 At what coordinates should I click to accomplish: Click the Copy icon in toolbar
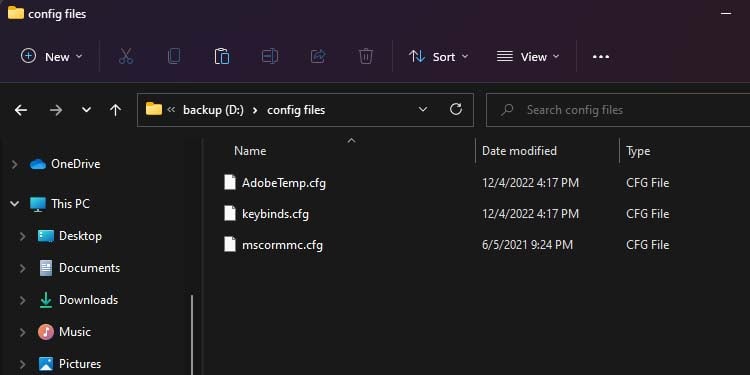click(x=174, y=56)
